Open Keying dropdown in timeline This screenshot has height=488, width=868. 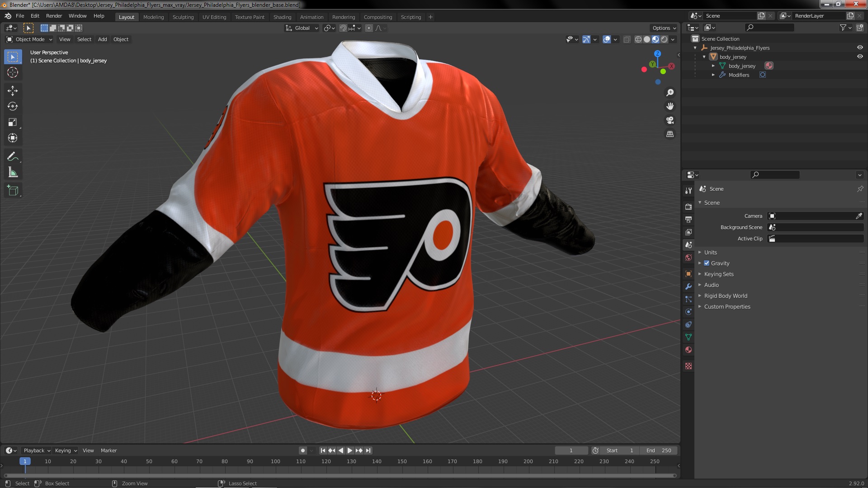(x=66, y=450)
